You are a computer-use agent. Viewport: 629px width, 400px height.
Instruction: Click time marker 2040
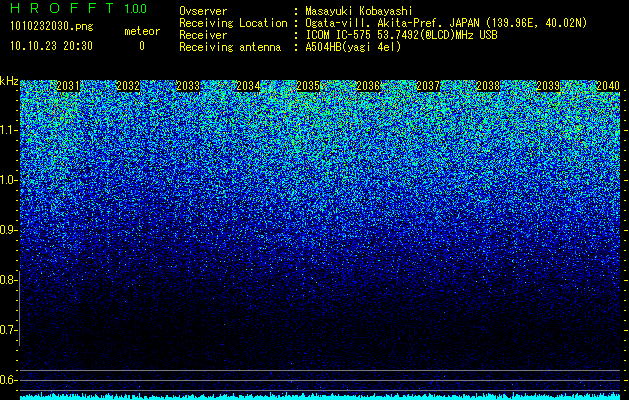[x=608, y=86]
